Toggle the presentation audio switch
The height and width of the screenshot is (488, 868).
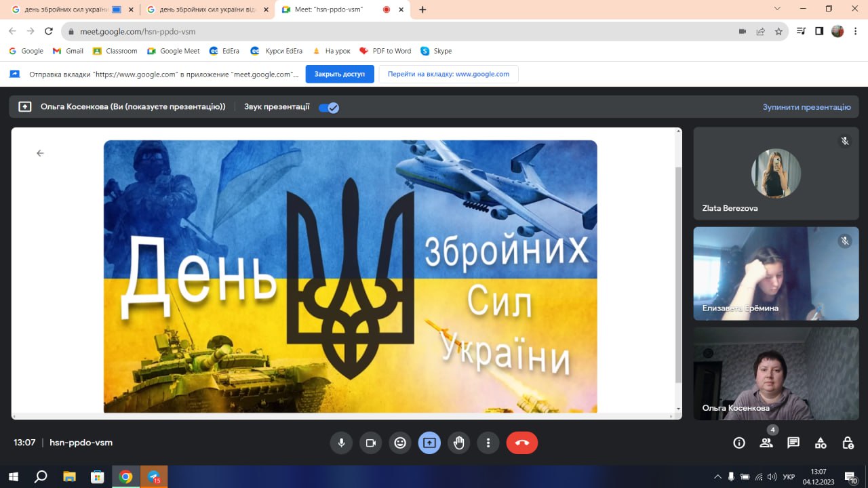(x=329, y=107)
